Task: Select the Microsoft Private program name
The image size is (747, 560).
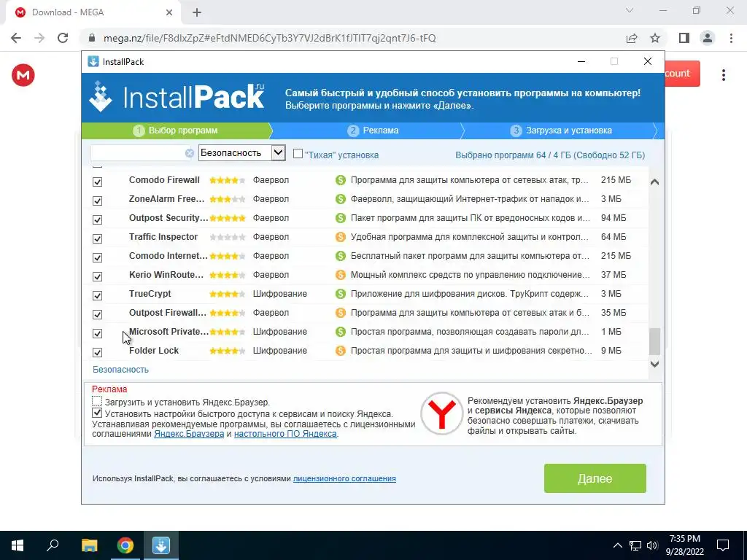Action: click(169, 332)
